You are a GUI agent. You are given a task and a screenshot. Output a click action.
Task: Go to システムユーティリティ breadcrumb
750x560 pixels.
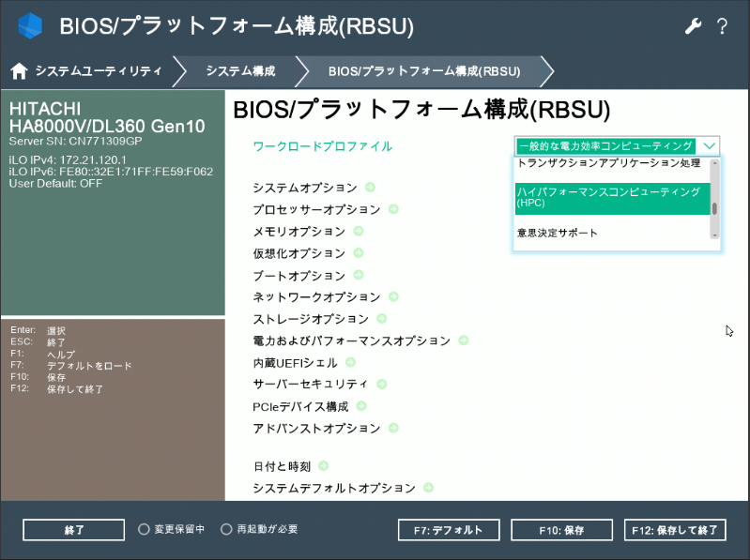[x=98, y=71]
